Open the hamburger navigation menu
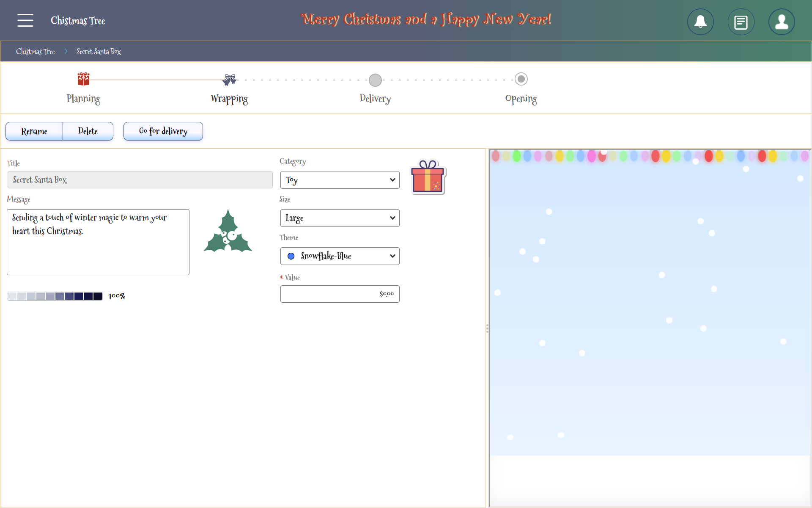 pyautogui.click(x=25, y=20)
